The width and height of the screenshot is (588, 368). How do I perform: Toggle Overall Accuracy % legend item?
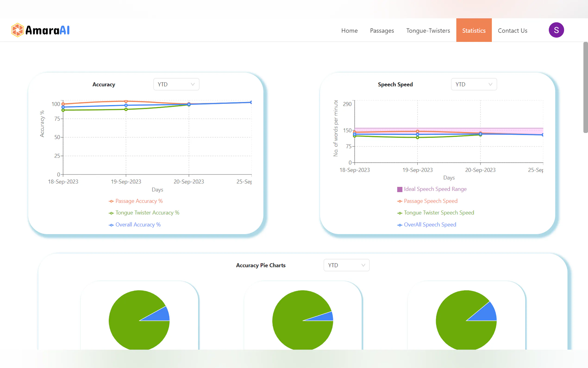[138, 225]
